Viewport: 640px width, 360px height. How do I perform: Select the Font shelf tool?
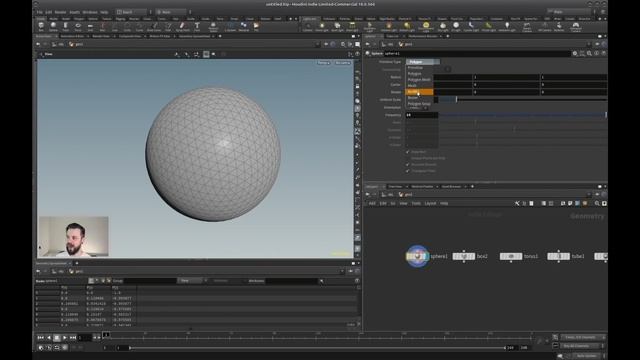tap(197, 27)
